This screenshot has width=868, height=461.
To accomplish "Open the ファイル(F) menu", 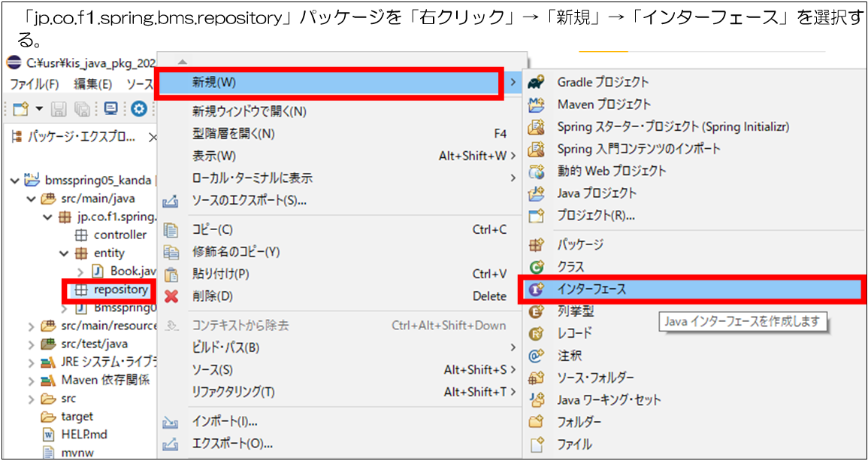I will click(34, 83).
